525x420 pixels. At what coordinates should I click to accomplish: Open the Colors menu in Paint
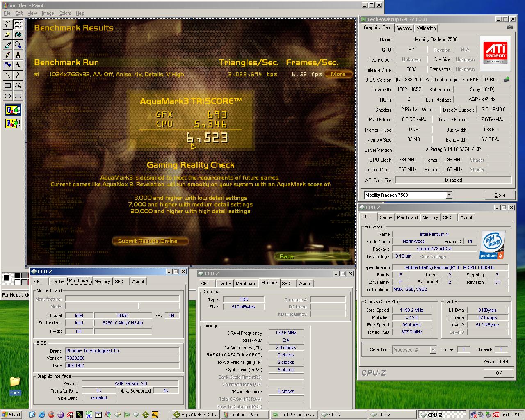[x=65, y=13]
